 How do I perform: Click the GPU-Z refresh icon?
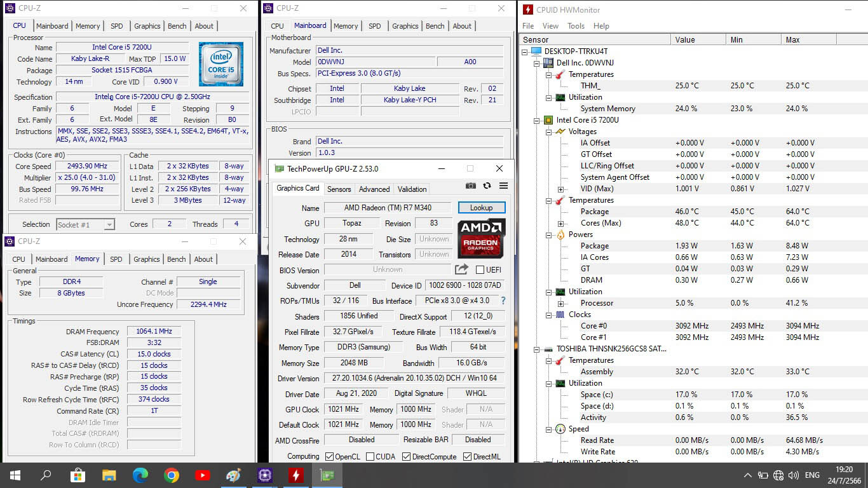(x=487, y=186)
